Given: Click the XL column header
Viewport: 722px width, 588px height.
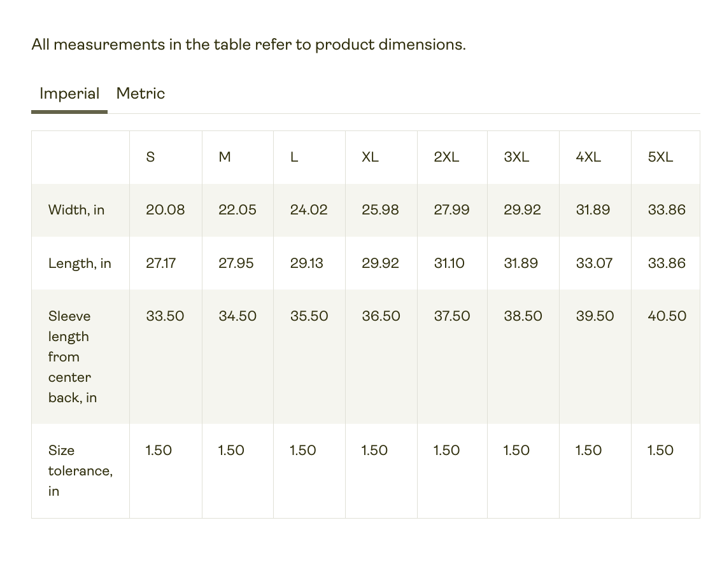Looking at the screenshot, I should [370, 157].
